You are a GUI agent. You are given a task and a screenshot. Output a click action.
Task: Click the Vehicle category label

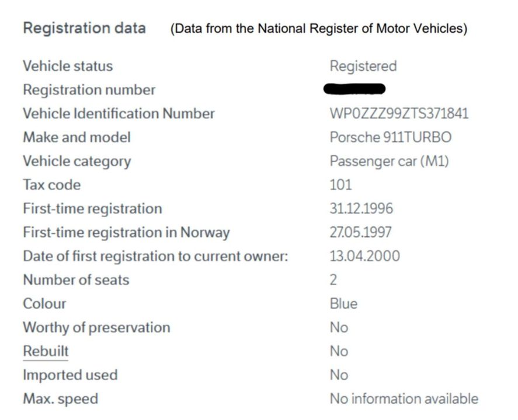click(x=77, y=161)
